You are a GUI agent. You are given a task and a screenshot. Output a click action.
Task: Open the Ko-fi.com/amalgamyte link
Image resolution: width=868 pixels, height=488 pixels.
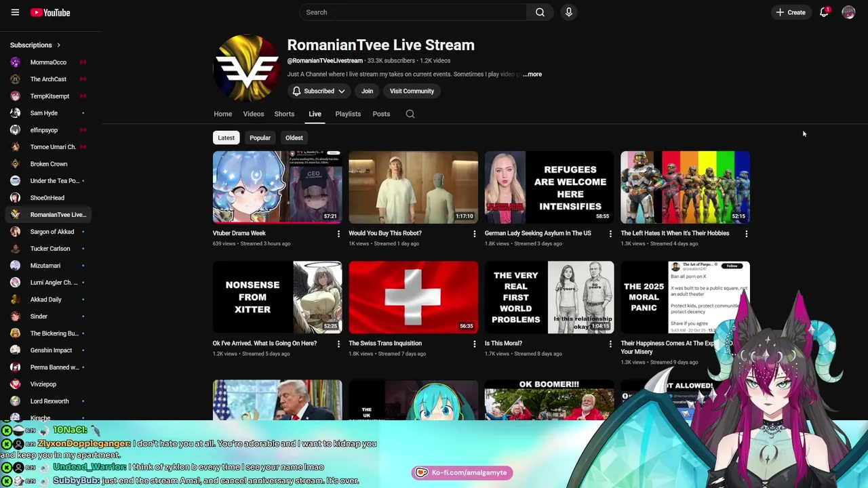(462, 472)
